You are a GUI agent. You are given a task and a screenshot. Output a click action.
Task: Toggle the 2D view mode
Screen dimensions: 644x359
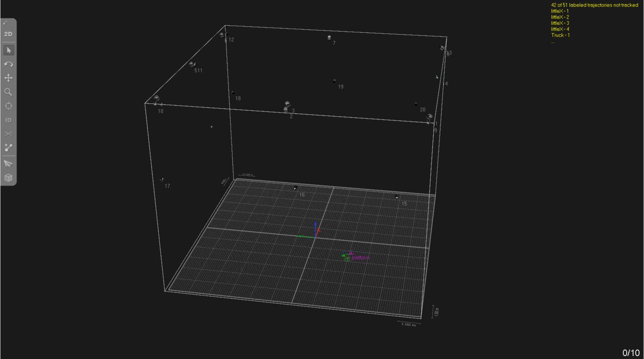coord(8,33)
